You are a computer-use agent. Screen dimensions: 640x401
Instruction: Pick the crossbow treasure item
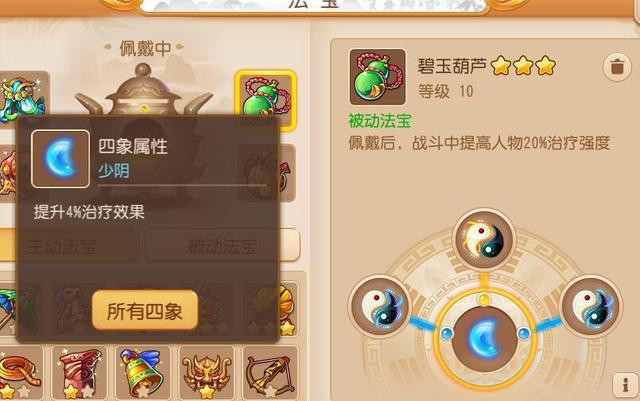(x=270, y=372)
